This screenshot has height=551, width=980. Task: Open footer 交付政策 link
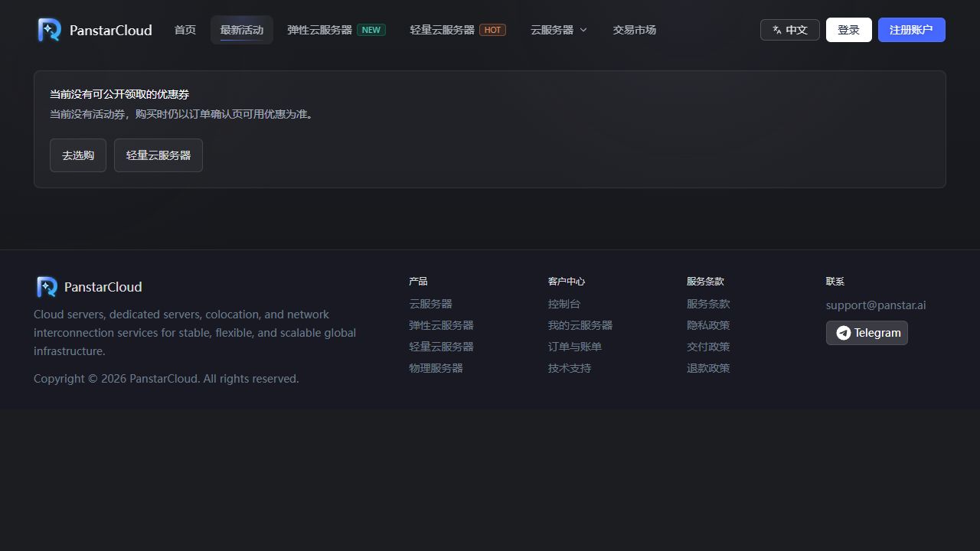pos(708,347)
